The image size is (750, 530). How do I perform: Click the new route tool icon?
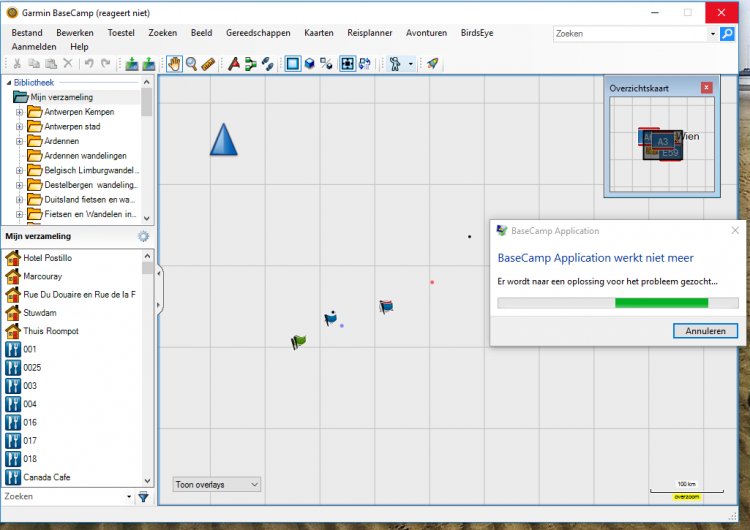251,64
